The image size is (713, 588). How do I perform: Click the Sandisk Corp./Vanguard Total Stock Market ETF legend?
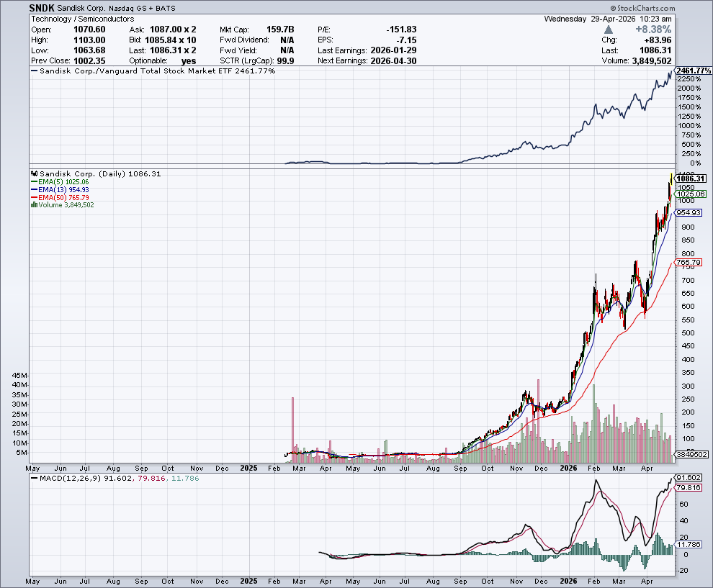tap(153, 71)
